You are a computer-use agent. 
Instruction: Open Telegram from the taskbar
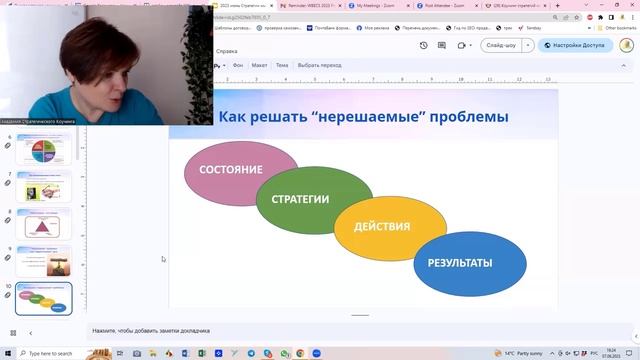(x=251, y=353)
